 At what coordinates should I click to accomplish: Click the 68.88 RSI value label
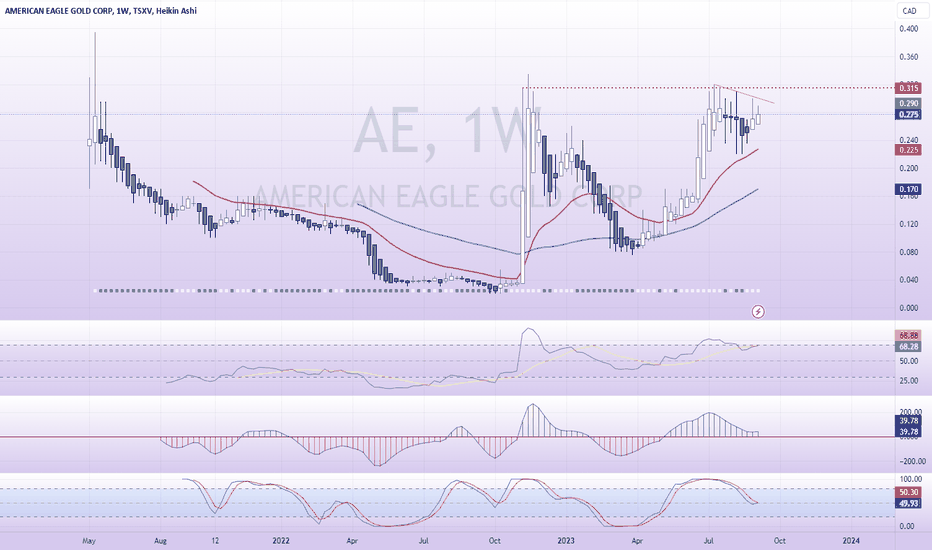(909, 336)
